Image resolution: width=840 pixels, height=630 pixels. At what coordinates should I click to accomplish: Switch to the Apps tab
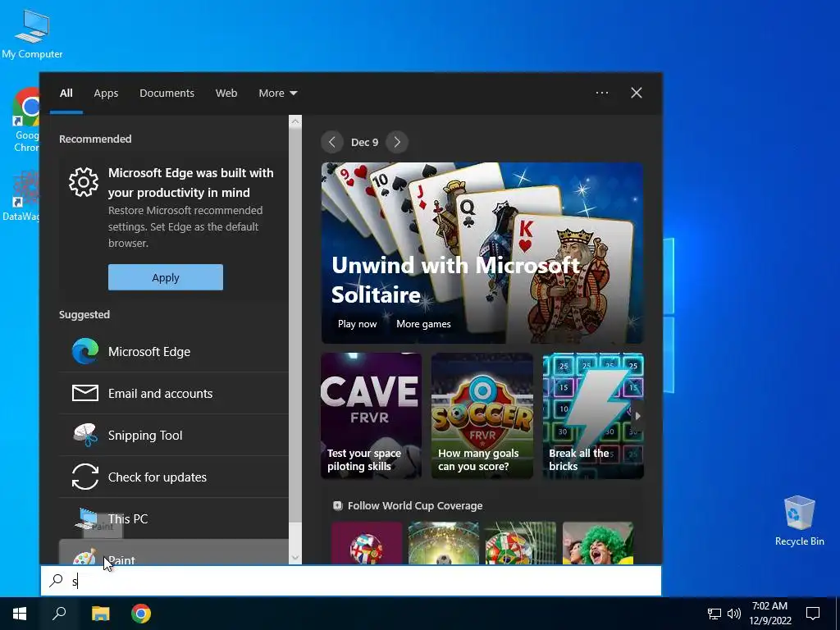coord(106,93)
